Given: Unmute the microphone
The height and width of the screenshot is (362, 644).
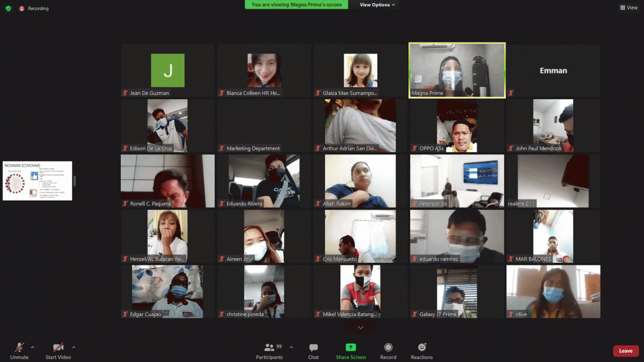Looking at the screenshot, I should pyautogui.click(x=19, y=351).
